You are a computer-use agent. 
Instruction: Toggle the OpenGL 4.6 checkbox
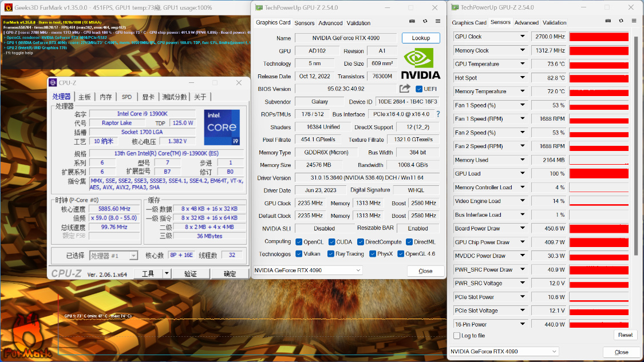point(401,254)
